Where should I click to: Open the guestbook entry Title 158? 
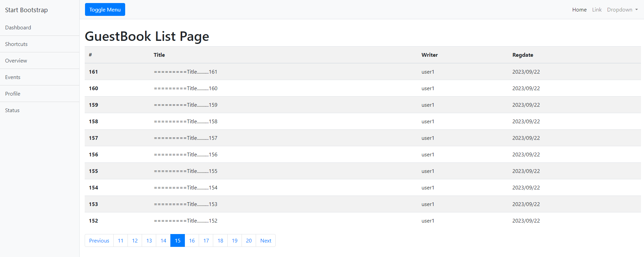coord(186,121)
